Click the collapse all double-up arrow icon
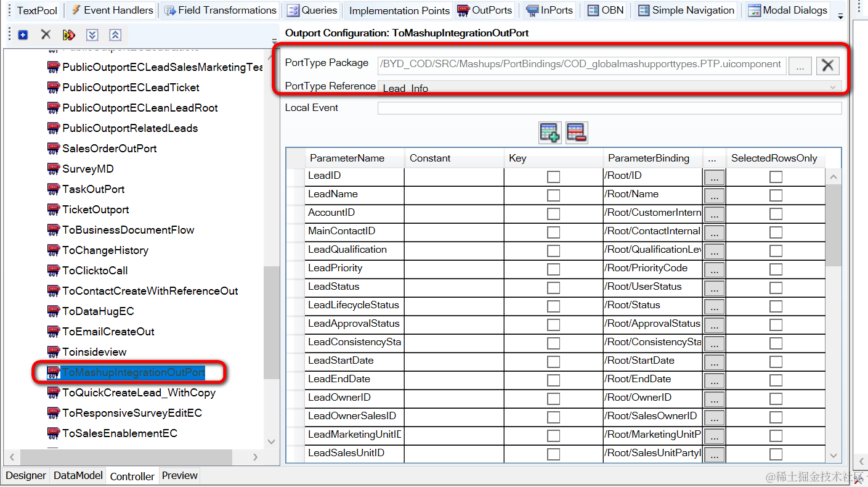 tap(115, 35)
